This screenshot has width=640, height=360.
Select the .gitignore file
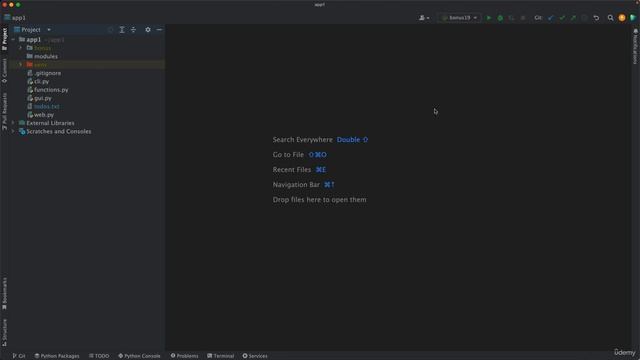click(47, 73)
